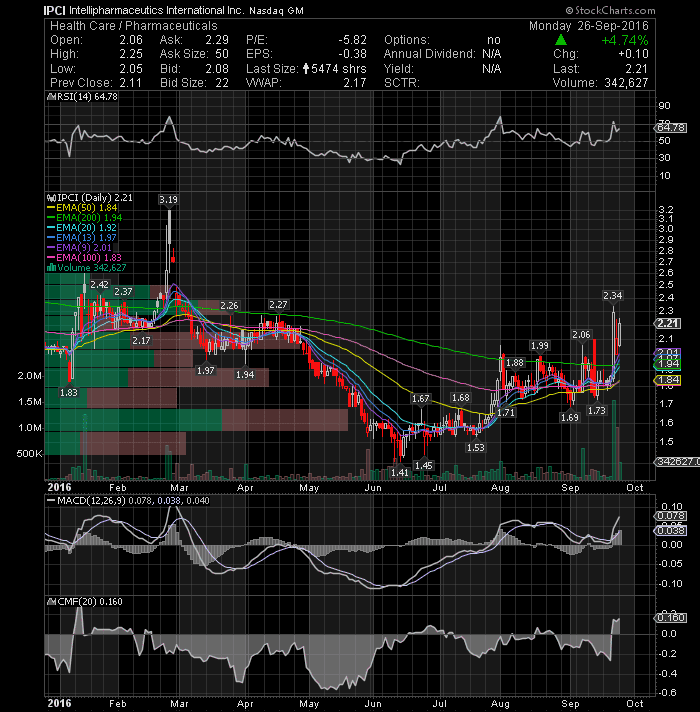Screen dimensions: 700x712
Task: Click the MACD(12,26,9) indicator label
Action: coord(91,501)
